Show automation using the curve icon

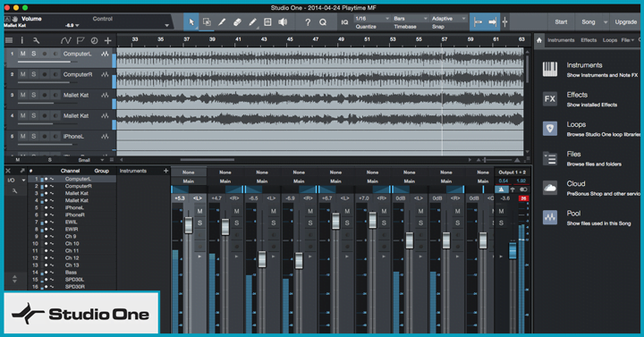click(x=65, y=40)
